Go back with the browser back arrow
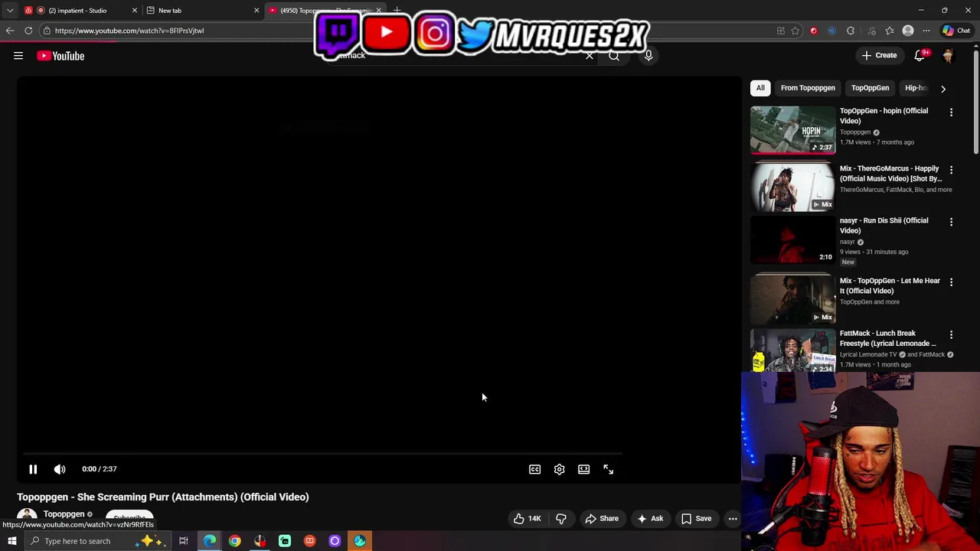Screen dimensions: 980x551 (10, 31)
